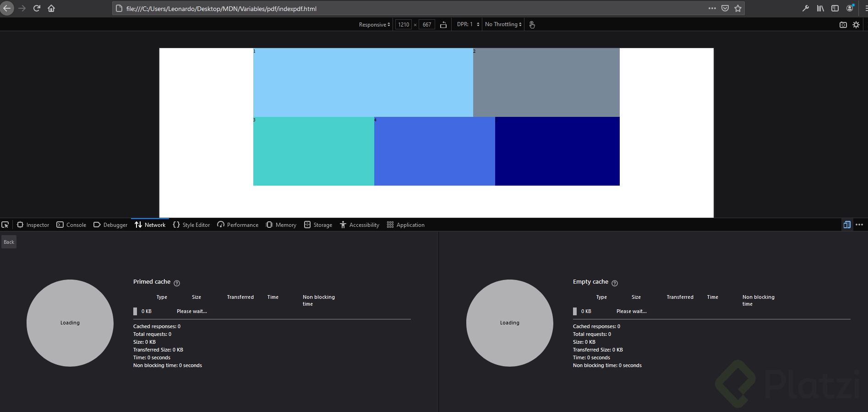Click the royal blue box 4
Screen dimensions: 868x412
[x=435, y=151]
